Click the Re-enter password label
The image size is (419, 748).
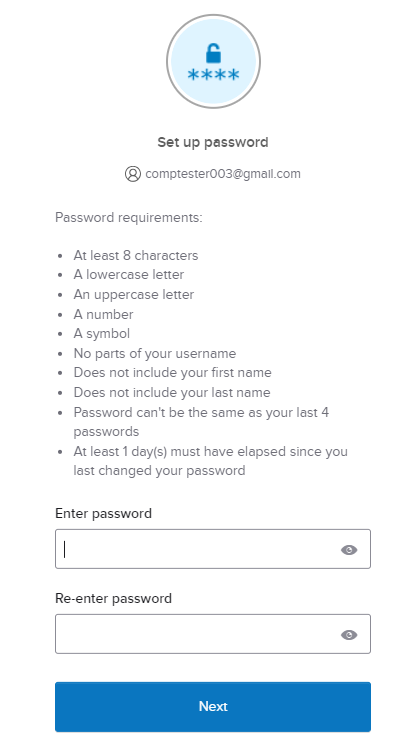pyautogui.click(x=114, y=598)
